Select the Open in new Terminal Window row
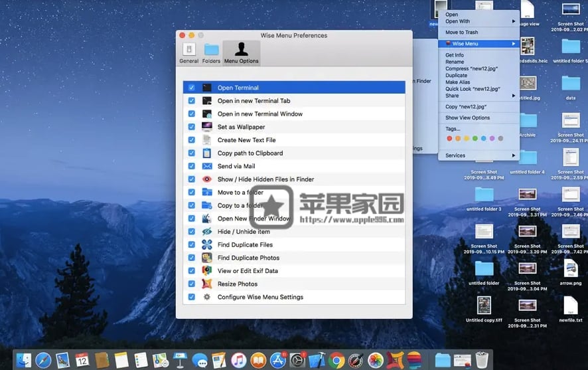The width and height of the screenshot is (588, 370). (294, 114)
